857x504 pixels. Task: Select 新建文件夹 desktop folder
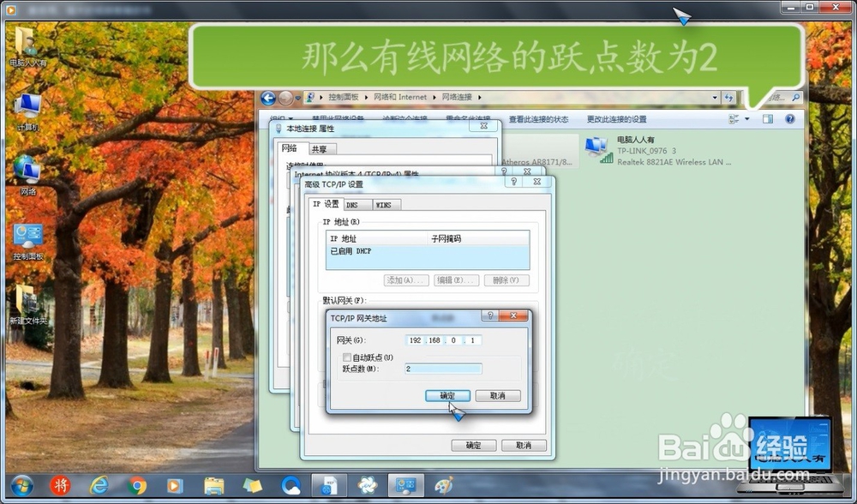click(x=28, y=305)
